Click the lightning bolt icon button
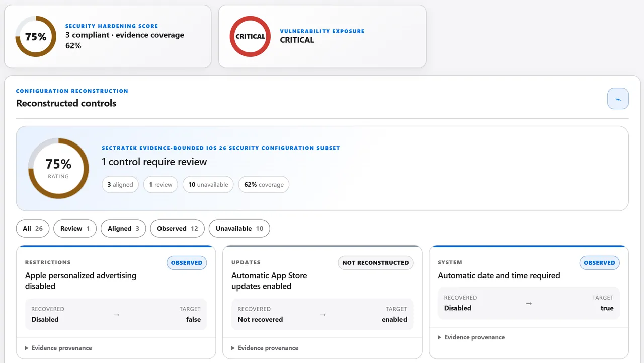 click(618, 99)
